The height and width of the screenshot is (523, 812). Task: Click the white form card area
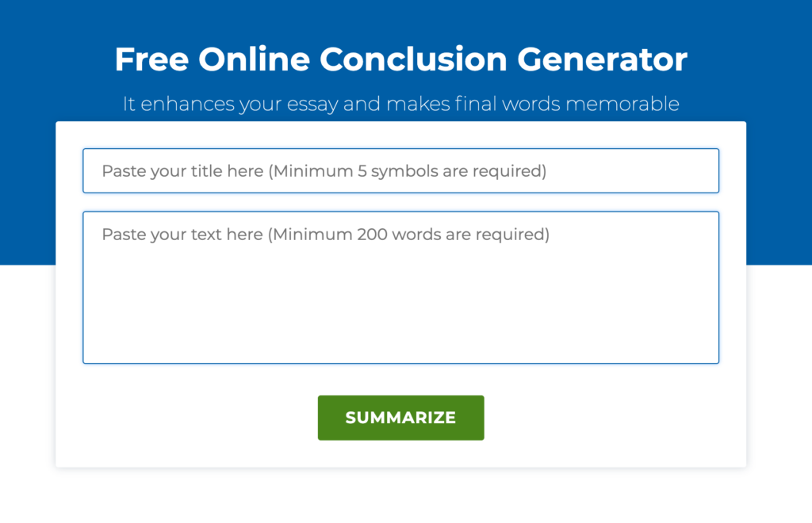[x=400, y=380]
